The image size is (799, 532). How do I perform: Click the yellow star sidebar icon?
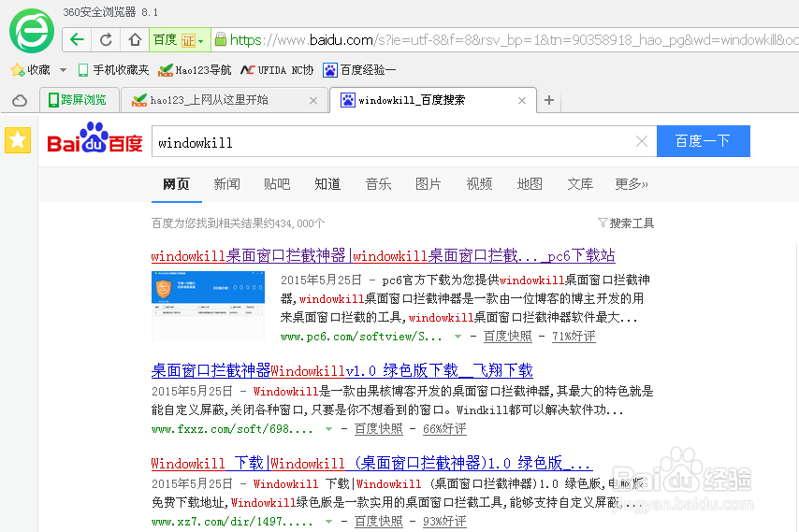coord(18,140)
